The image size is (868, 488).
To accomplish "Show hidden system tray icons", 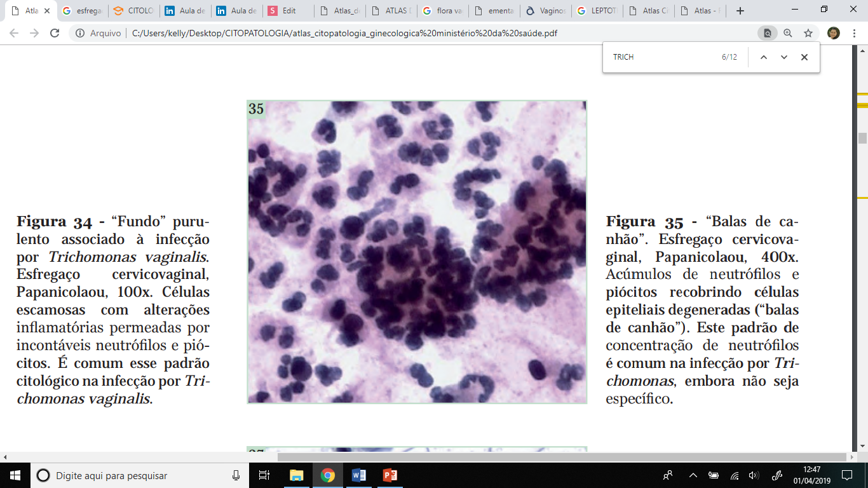I will click(x=693, y=475).
